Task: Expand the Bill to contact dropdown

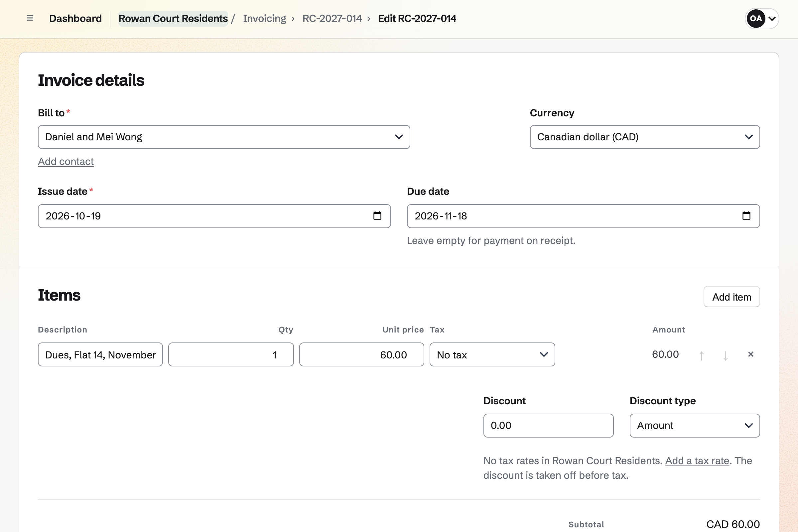Action: point(224,137)
